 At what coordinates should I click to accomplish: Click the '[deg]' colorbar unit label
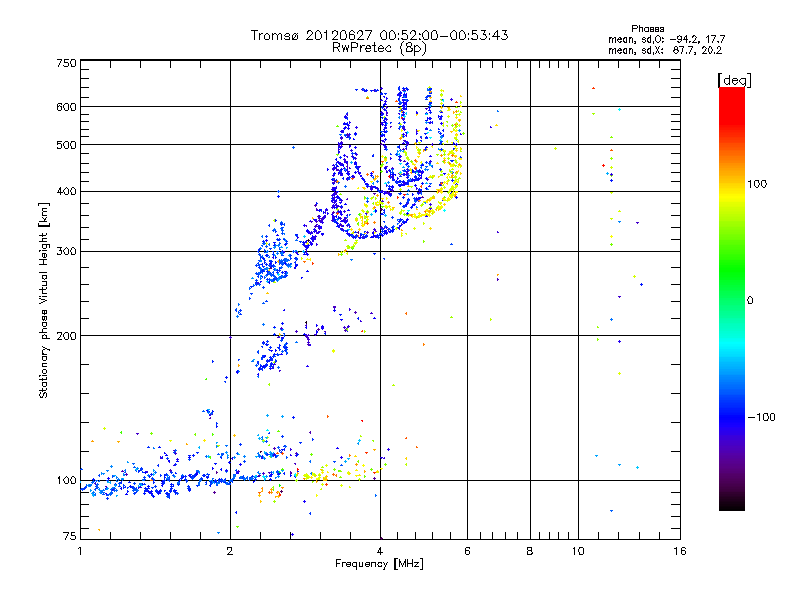(x=734, y=80)
